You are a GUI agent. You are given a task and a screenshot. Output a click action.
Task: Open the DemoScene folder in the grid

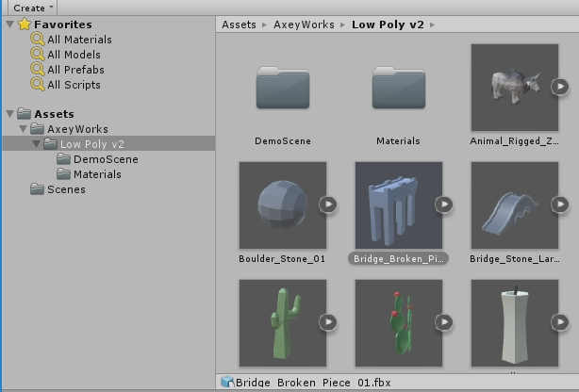(283, 88)
